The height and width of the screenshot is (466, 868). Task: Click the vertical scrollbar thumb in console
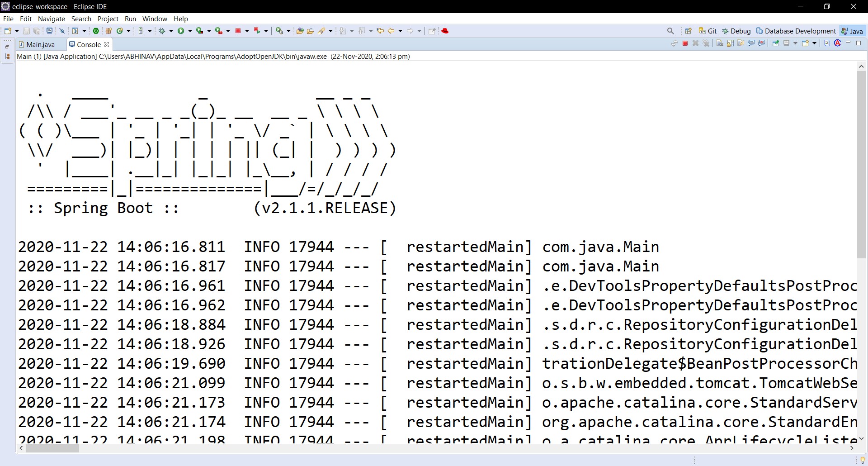point(861,165)
